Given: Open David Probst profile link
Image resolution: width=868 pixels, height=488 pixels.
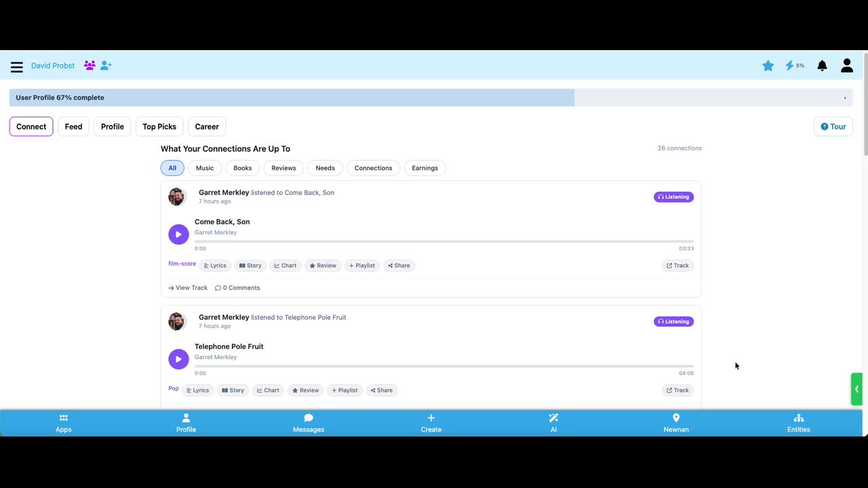Looking at the screenshot, I should tap(53, 66).
